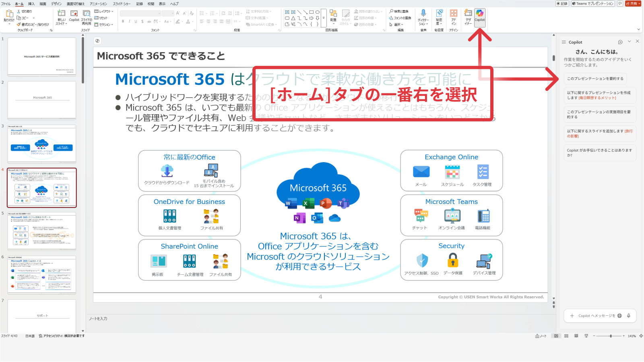This screenshot has height=362, width=644.
Task: Click the accessibility status 'アクセシビリティ: 検討が必要です'
Action: 62,336
